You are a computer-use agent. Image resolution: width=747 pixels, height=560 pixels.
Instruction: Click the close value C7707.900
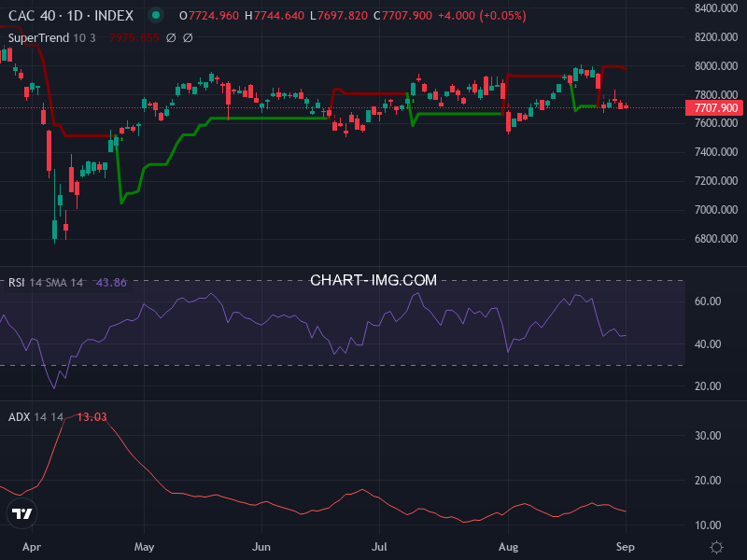(x=402, y=16)
